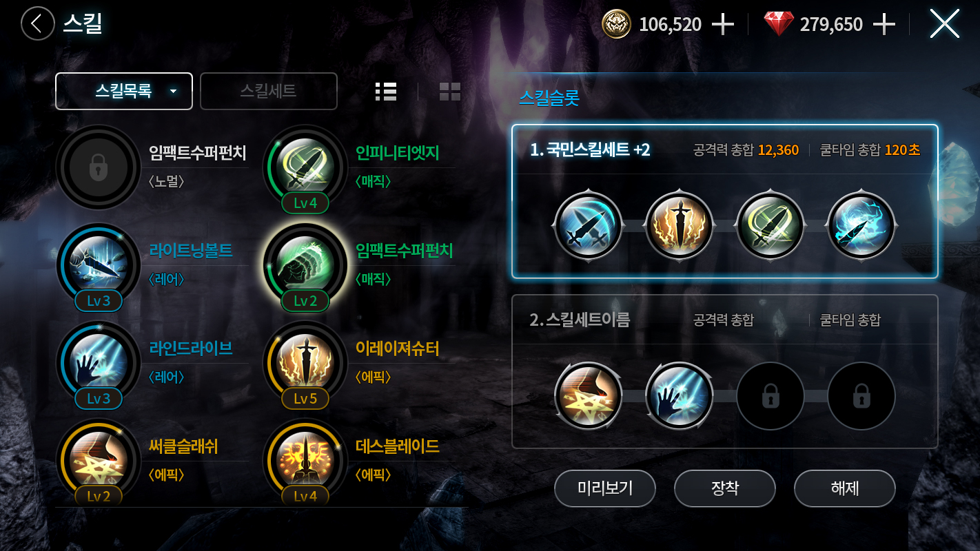Choose the 데스블레이드 skill icon
The height and width of the screenshot is (551, 980).
coord(305,460)
